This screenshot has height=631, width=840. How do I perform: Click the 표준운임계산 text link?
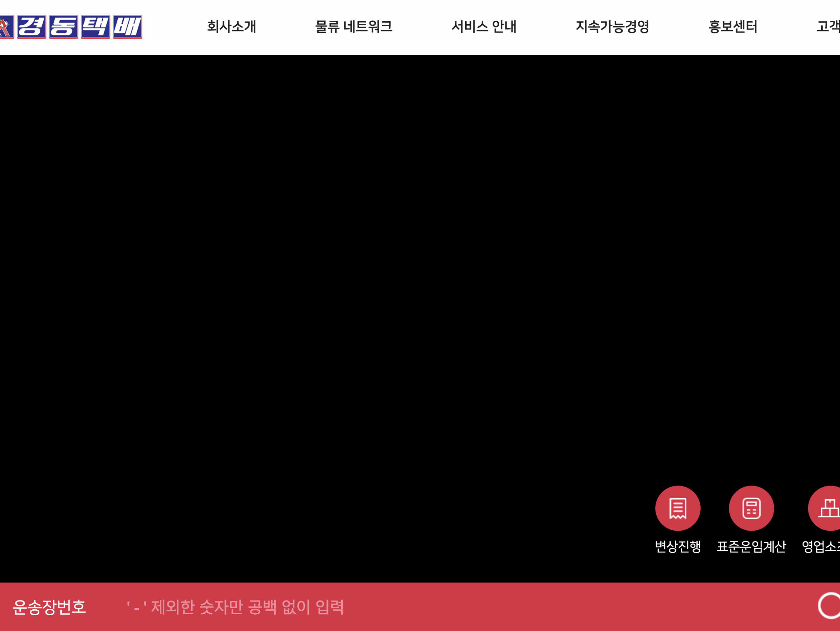751,546
